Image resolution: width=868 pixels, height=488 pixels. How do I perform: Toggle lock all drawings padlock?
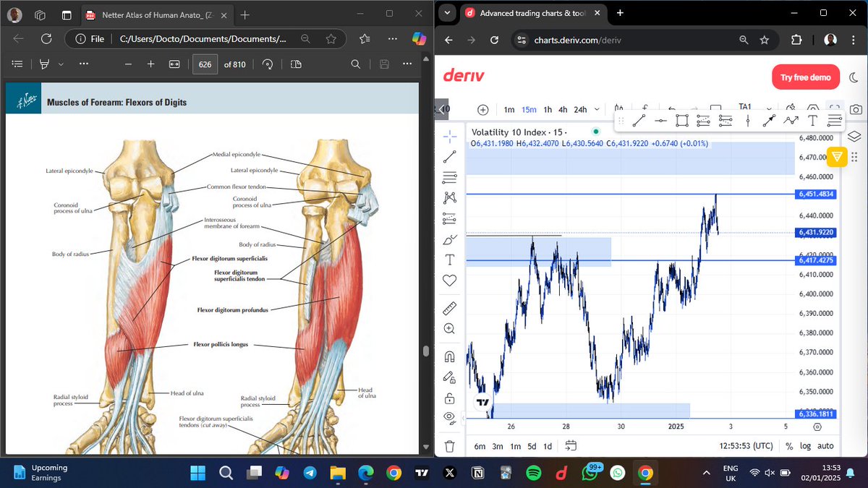[449, 398]
